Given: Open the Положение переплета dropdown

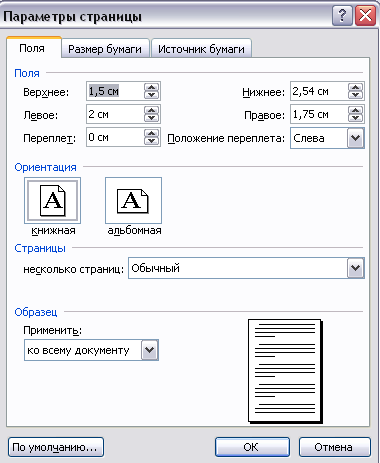Looking at the screenshot, I should 355,138.
